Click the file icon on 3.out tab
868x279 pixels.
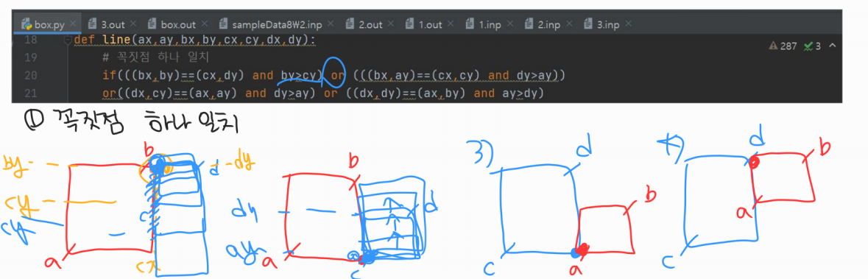click(93, 24)
